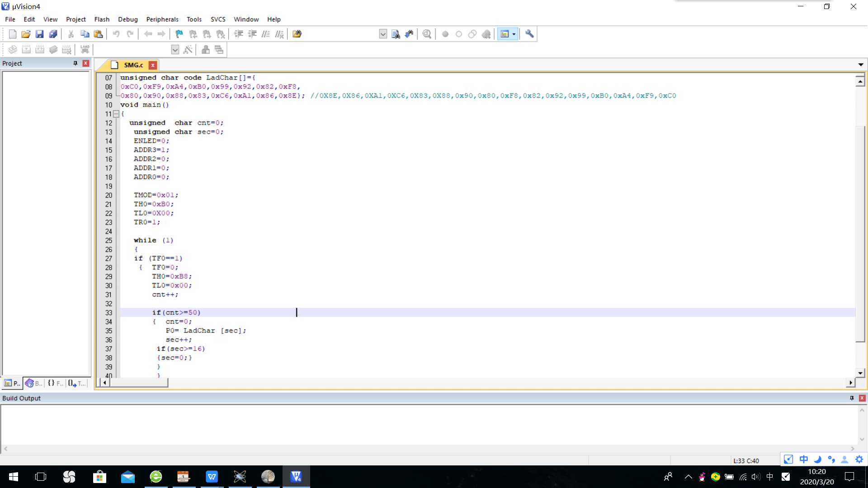Click the editor horizontal scrollbar right arrow

coord(851,383)
